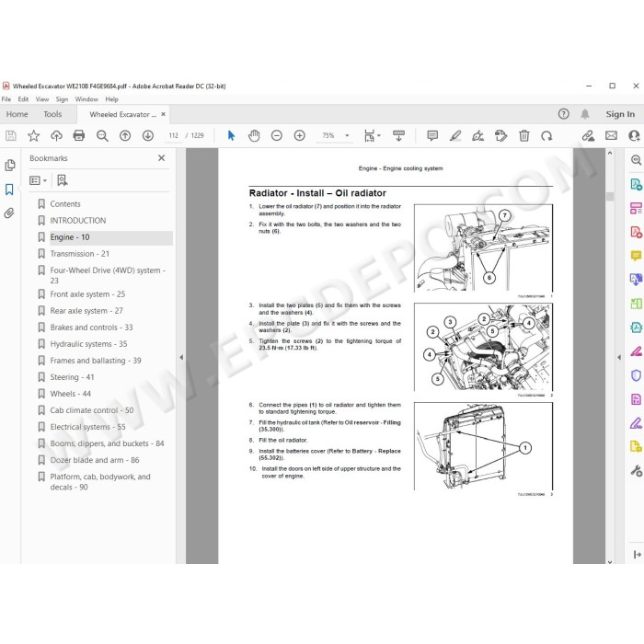Open bookmarks options list dropdown
The image size is (644, 644).
click(x=38, y=180)
